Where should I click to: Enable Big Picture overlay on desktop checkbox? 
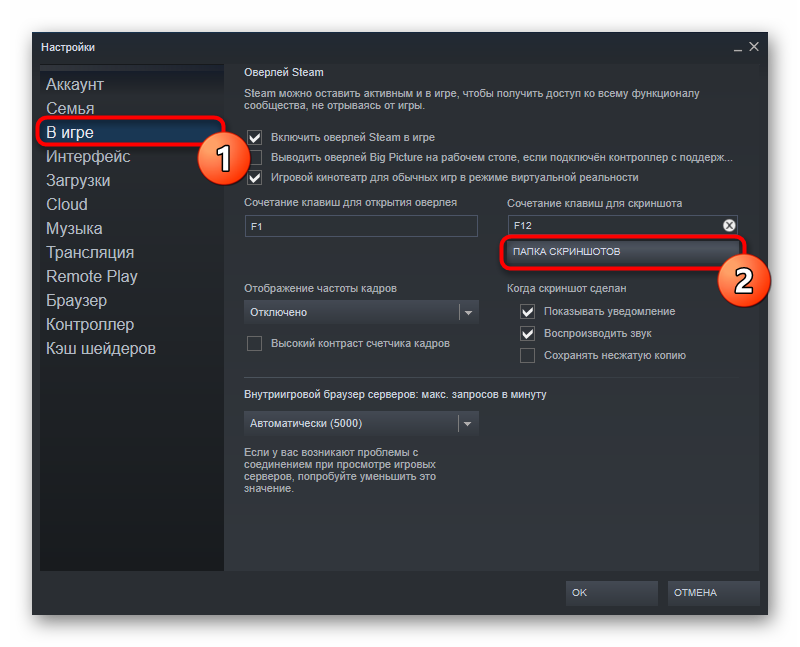point(255,157)
